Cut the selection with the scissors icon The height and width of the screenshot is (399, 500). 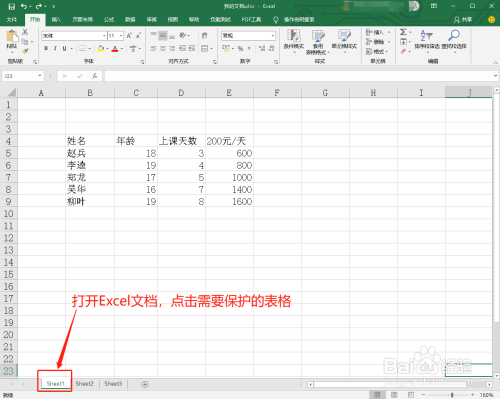click(x=25, y=32)
